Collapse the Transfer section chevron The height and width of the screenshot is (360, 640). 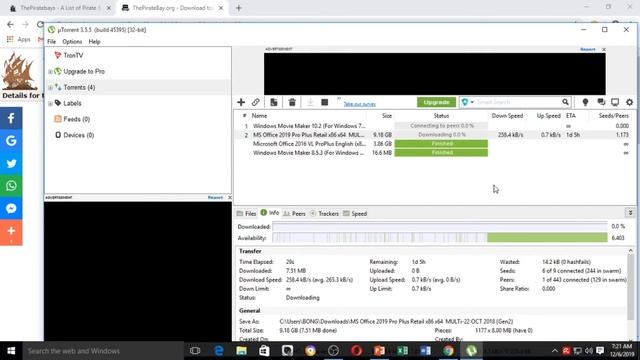pyautogui.click(x=630, y=251)
